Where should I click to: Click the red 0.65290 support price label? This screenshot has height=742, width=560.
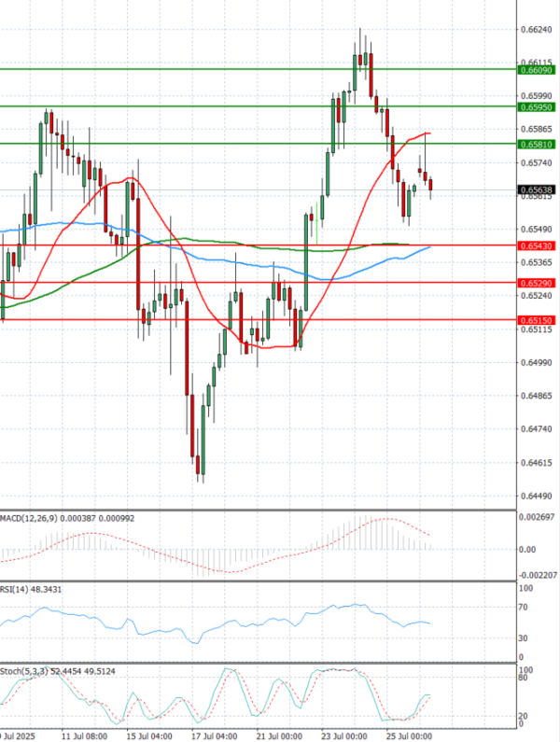coord(537,284)
